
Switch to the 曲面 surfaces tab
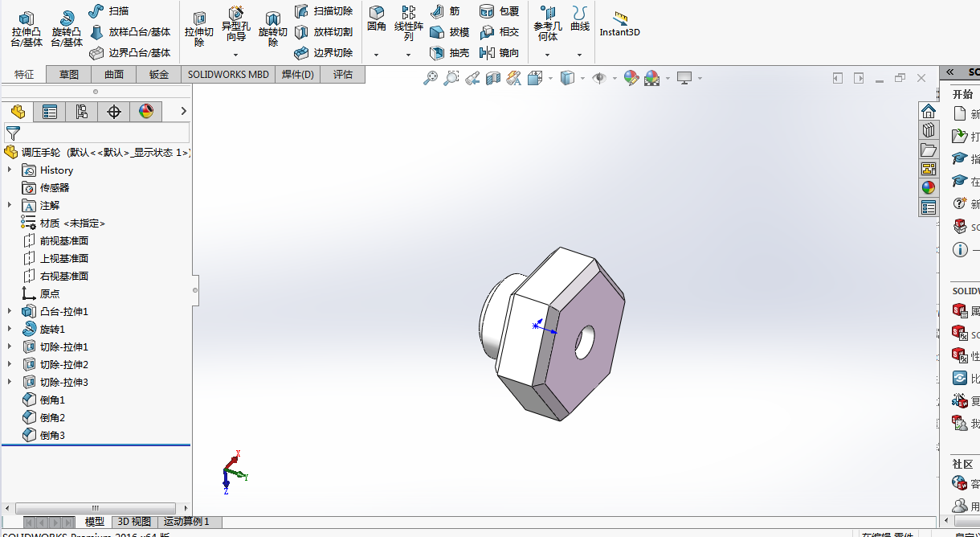pyautogui.click(x=114, y=75)
